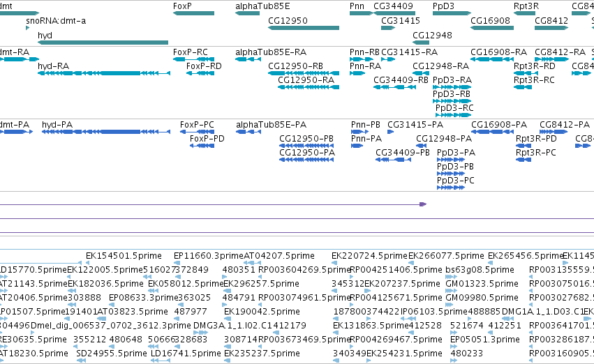Open the PpD3 gene label
Screen dimensions: 594x364
point(443,6)
